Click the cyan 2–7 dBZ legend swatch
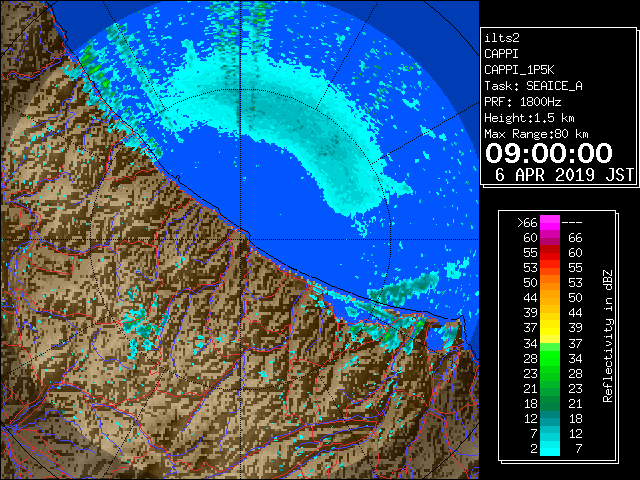The height and width of the screenshot is (480, 640). (x=550, y=448)
